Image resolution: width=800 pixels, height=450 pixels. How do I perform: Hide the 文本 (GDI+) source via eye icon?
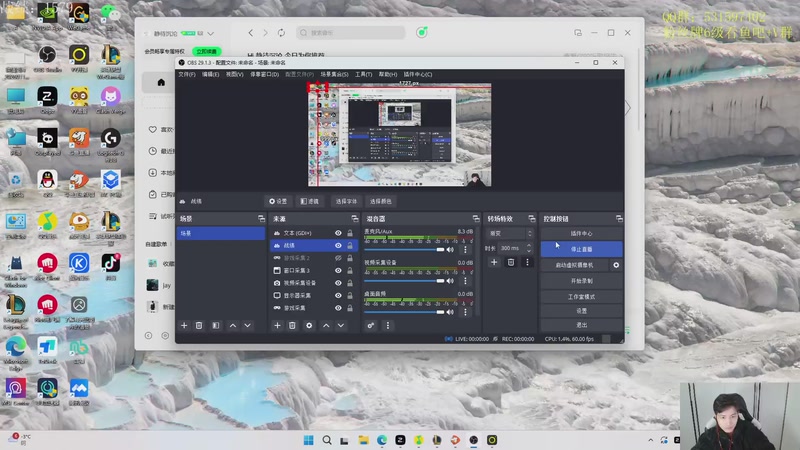(x=338, y=233)
